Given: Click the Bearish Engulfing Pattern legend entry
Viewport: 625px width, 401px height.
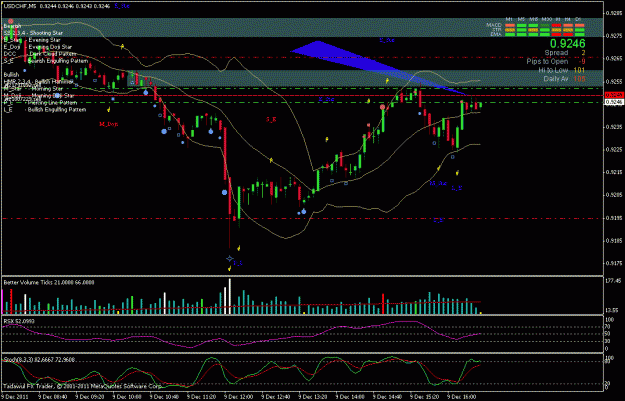Looking at the screenshot, I should tap(46, 61).
